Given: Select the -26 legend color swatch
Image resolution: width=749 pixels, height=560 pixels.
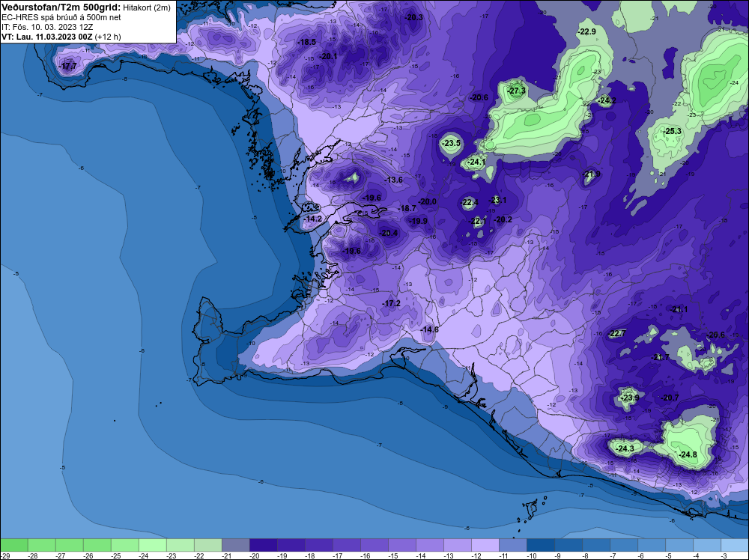Looking at the screenshot, I should click(97, 545).
